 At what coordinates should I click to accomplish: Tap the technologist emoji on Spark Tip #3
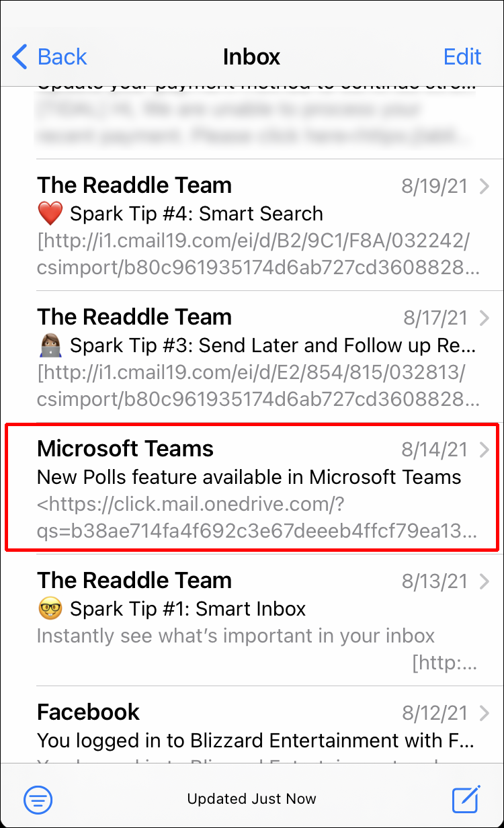point(50,346)
